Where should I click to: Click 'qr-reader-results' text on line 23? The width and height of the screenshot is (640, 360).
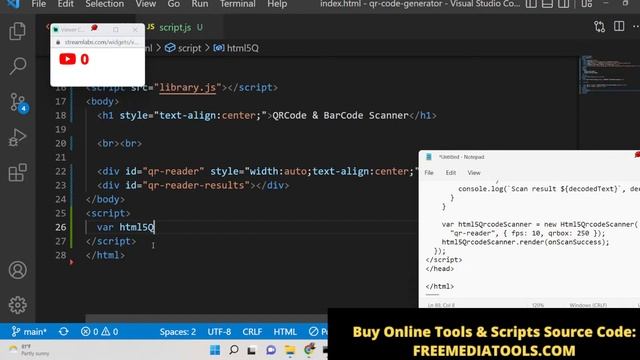tap(196, 185)
